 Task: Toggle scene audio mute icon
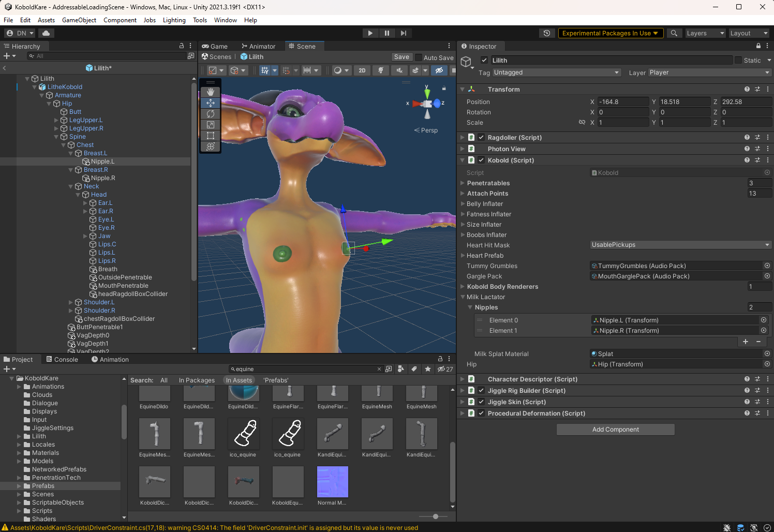(x=399, y=70)
